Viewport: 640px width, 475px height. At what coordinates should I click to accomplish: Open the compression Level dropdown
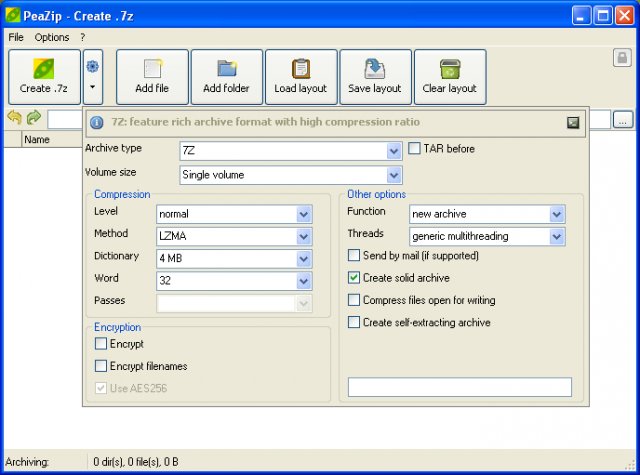[304, 214]
